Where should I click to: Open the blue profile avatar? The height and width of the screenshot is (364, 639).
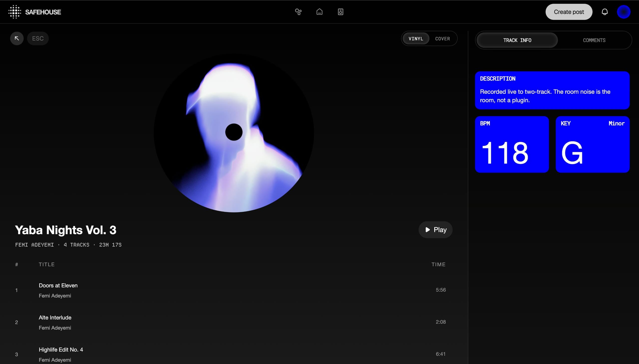point(624,12)
